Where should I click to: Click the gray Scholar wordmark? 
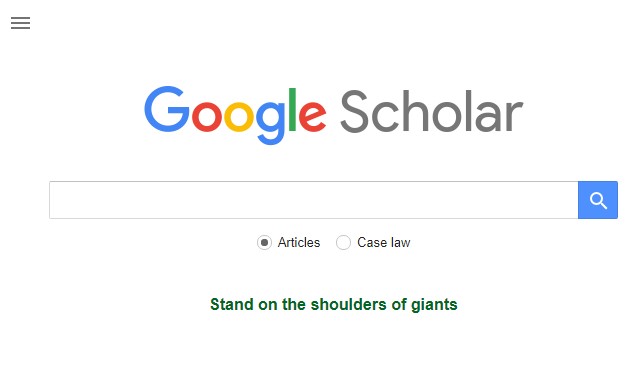click(431, 111)
